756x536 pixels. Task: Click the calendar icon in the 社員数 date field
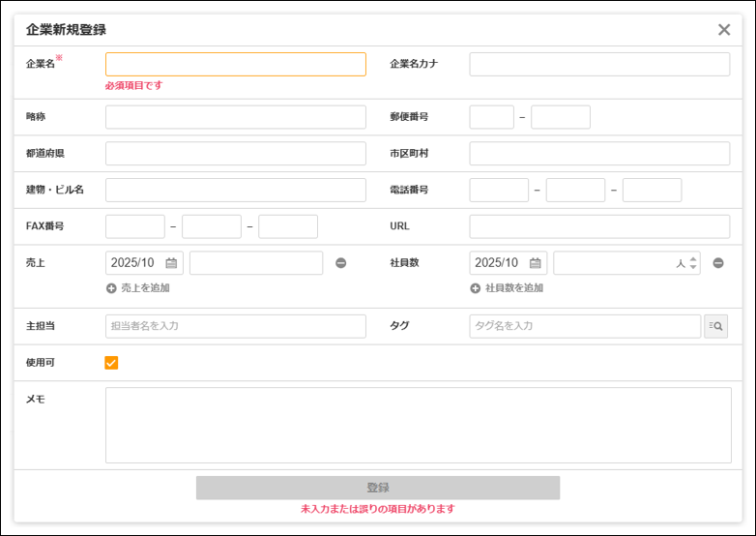[x=535, y=263]
